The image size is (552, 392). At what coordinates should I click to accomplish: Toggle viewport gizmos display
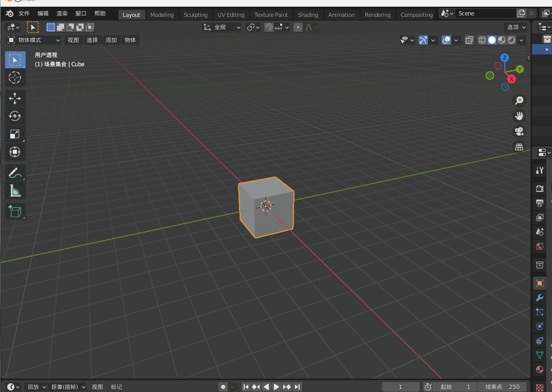click(423, 40)
